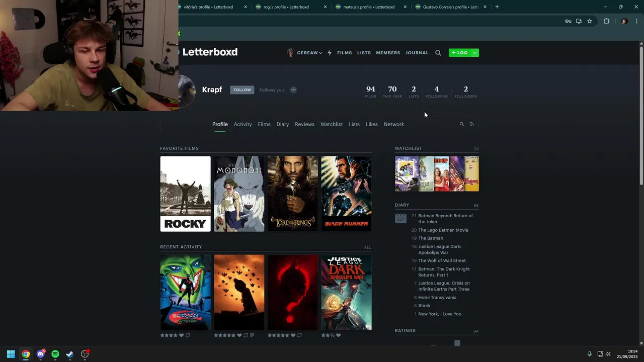Search within Krapf's profile using magnifier icon
The height and width of the screenshot is (362, 644).
461,124
